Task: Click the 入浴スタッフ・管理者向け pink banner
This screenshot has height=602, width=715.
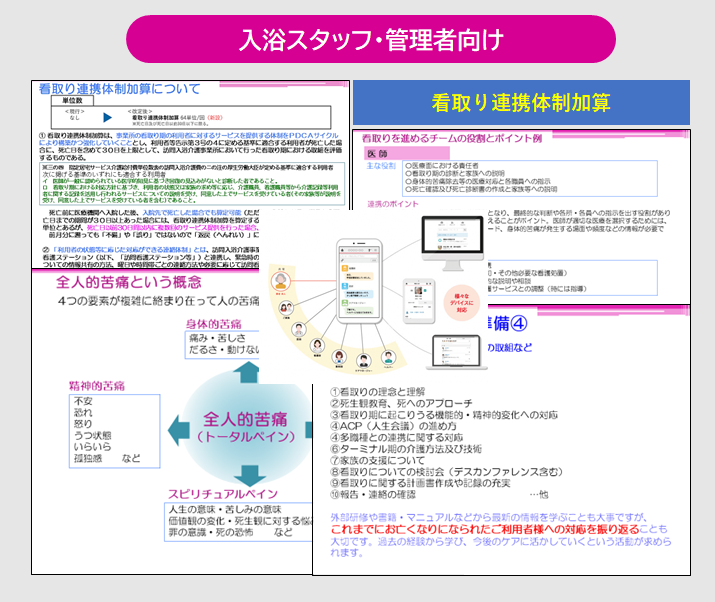Action: pos(357,38)
